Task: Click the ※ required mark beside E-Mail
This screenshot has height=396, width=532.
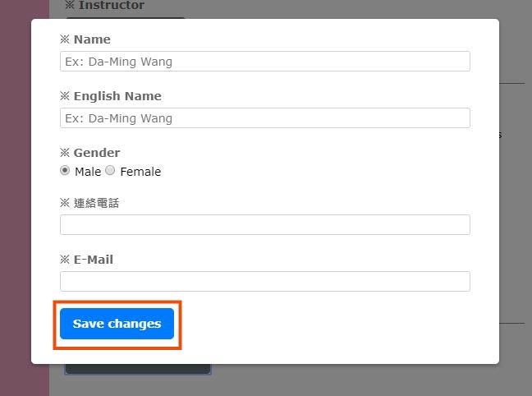Action: [65, 260]
